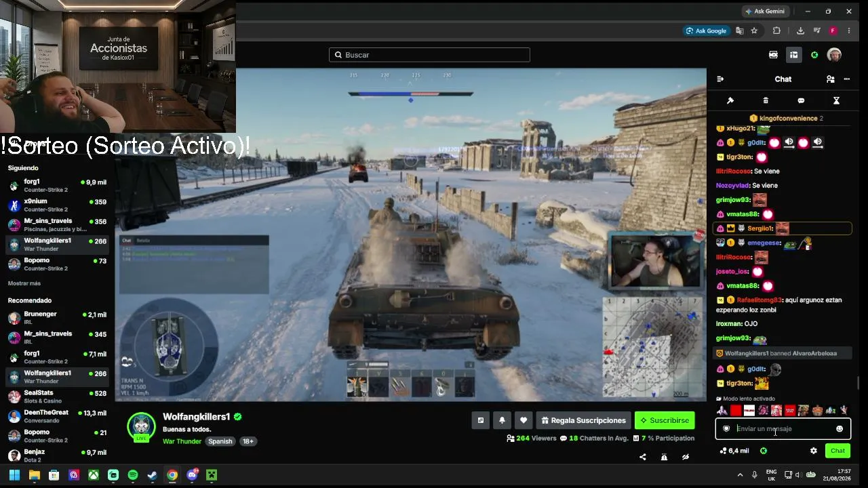Viewport: 868px width, 488px height.
Task: Open Chrome downloads icon
Action: coord(800,30)
